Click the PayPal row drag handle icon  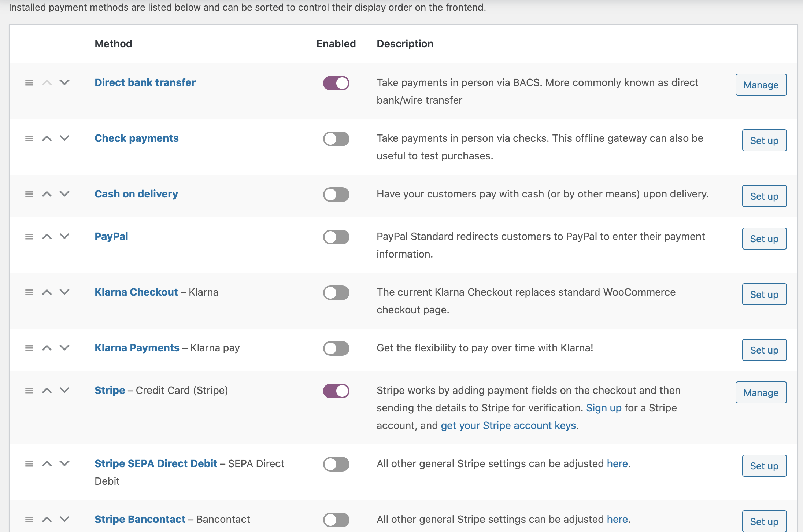tap(29, 237)
